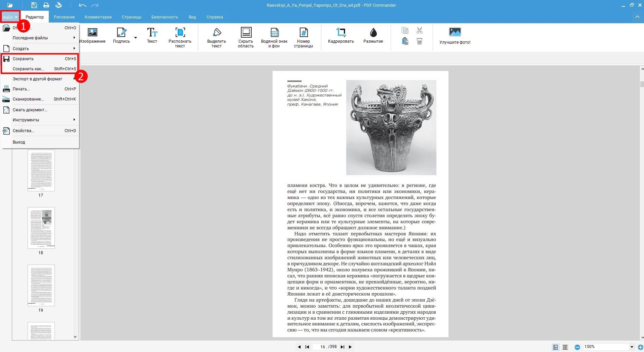Go to previous page arrow
The height and width of the screenshot is (352, 644).
coord(299,347)
